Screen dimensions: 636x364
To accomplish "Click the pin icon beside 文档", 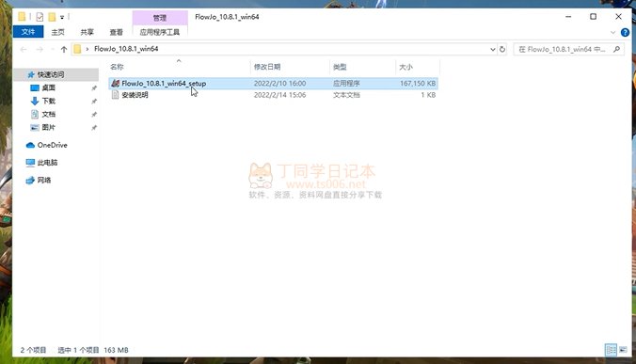I will [94, 115].
